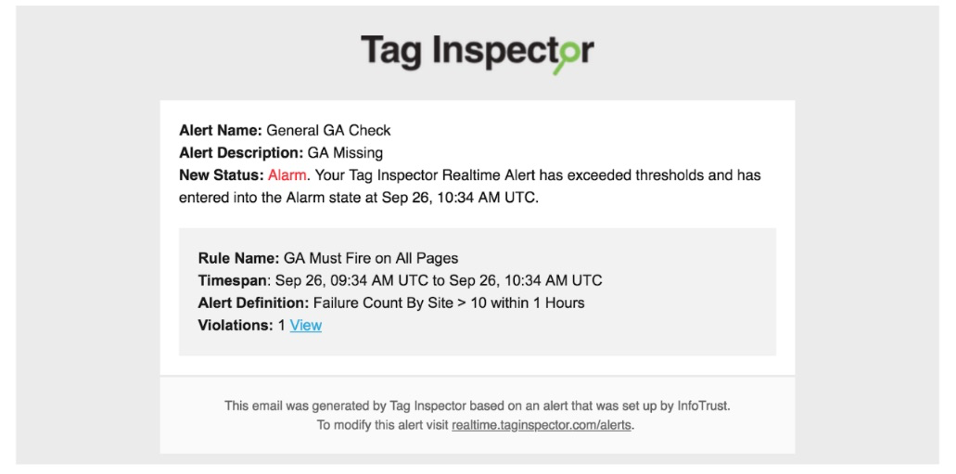The image size is (956, 474).
Task: Click the Alert Definition label
Action: pyautogui.click(x=253, y=302)
